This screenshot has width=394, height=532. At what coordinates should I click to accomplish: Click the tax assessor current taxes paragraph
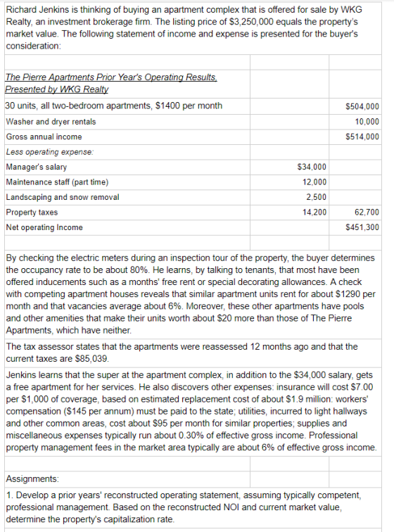click(182, 353)
